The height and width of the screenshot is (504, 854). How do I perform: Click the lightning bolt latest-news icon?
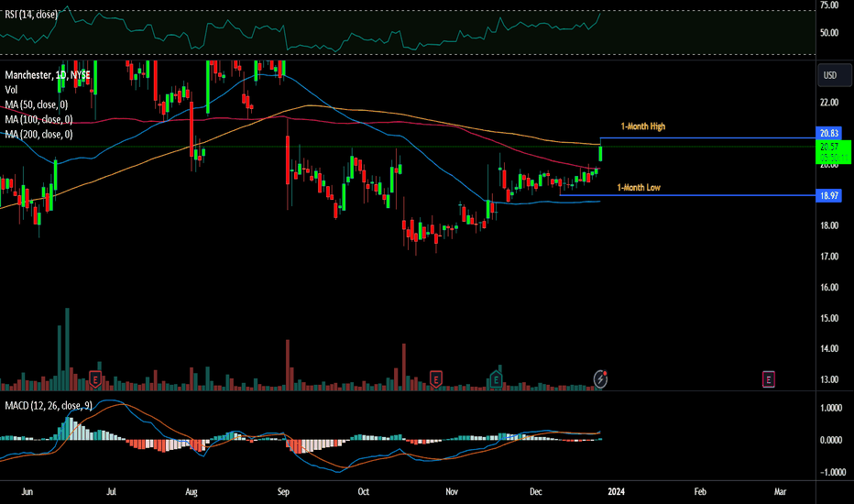[600, 378]
